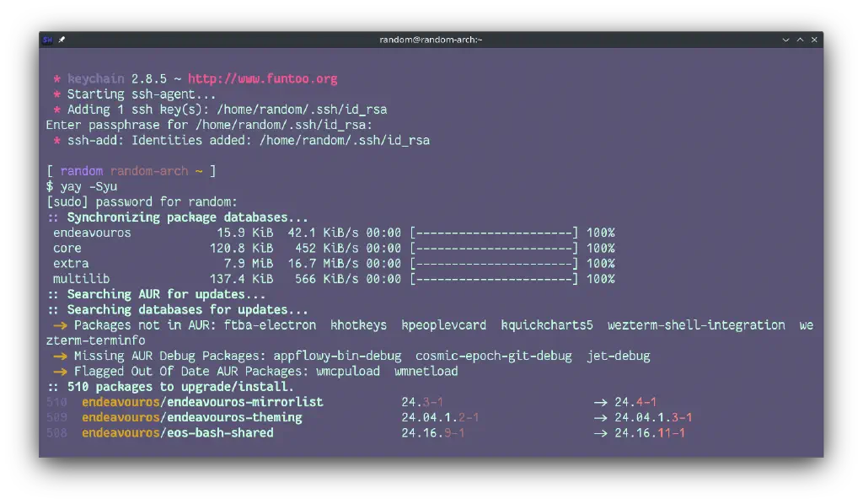Select 'appflowy-bin-debug' package name
This screenshot has width=863, height=504.
pyautogui.click(x=337, y=356)
